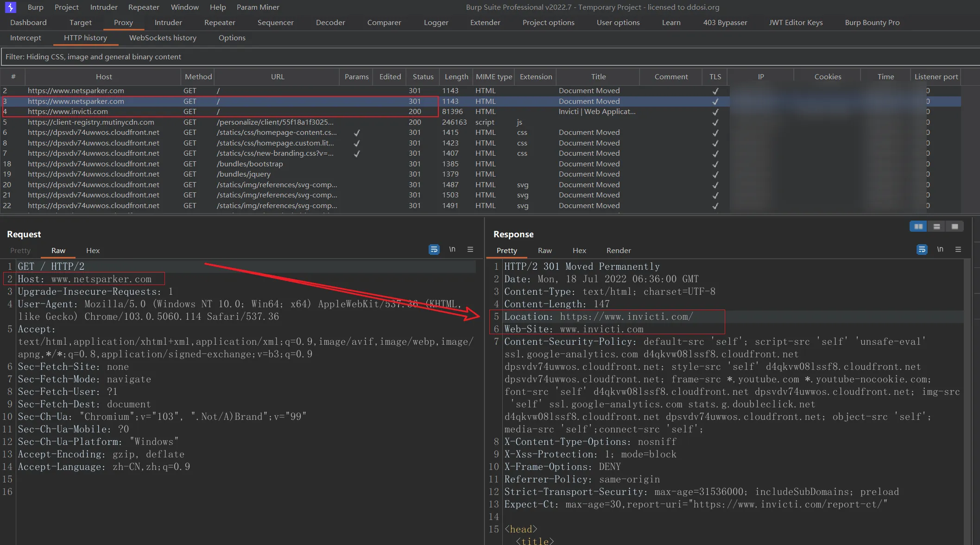Select the Response Raw view tab

[x=544, y=250]
